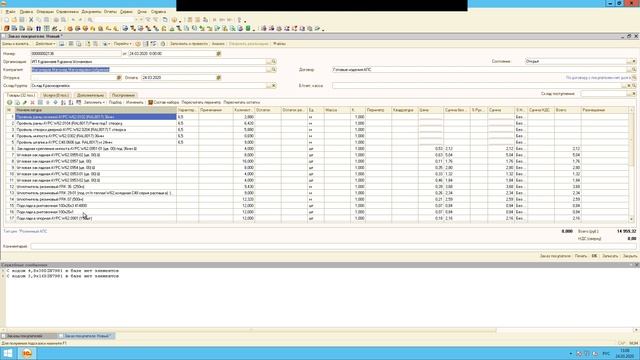Switch to the Поступление tab
Image resolution: width=640 pixels, height=360 pixels.
[x=123, y=95]
